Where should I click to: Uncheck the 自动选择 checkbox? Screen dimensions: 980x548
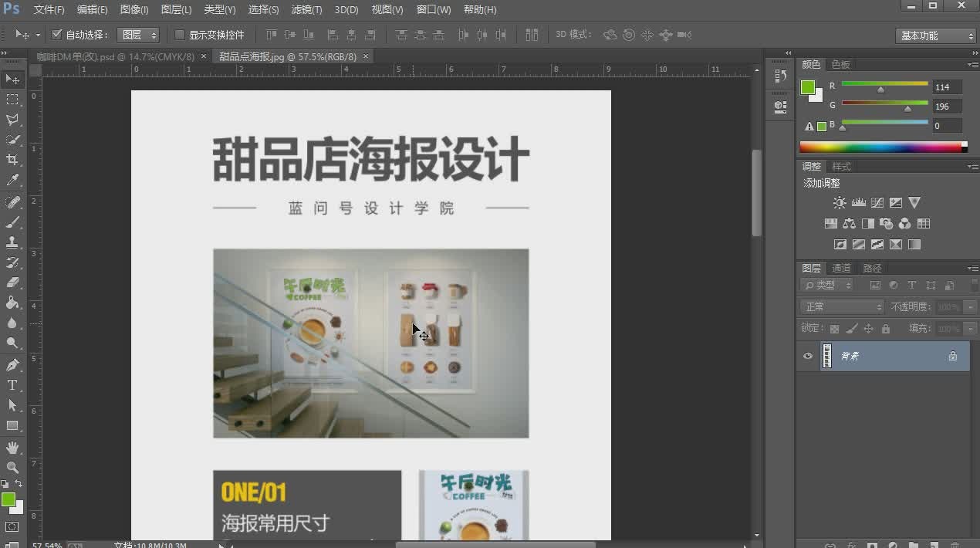[x=56, y=35]
